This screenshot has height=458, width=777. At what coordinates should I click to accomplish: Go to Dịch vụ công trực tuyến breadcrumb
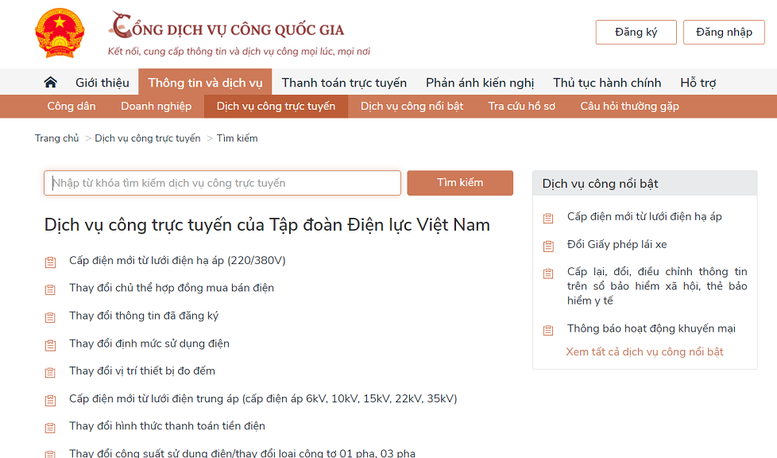click(148, 138)
